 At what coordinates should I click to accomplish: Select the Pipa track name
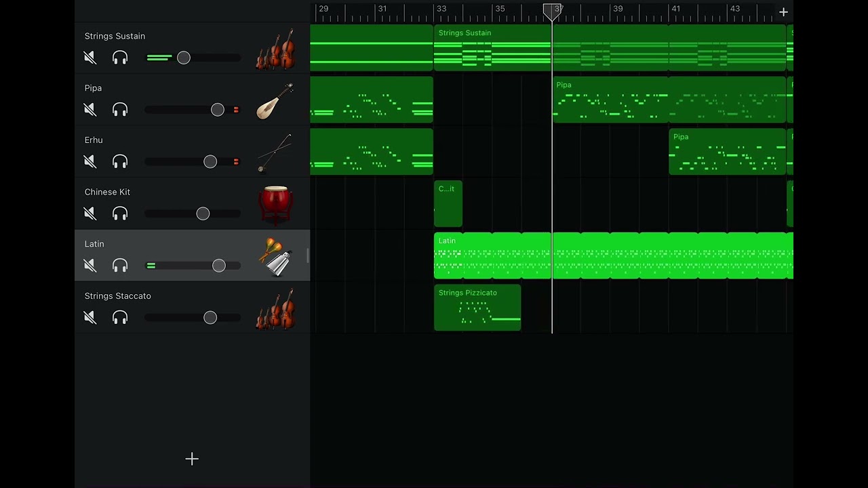click(x=93, y=88)
